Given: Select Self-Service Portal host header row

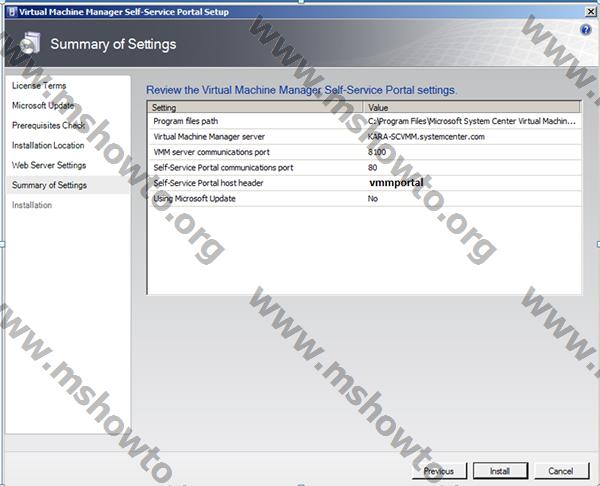Looking at the screenshot, I should [x=364, y=183].
